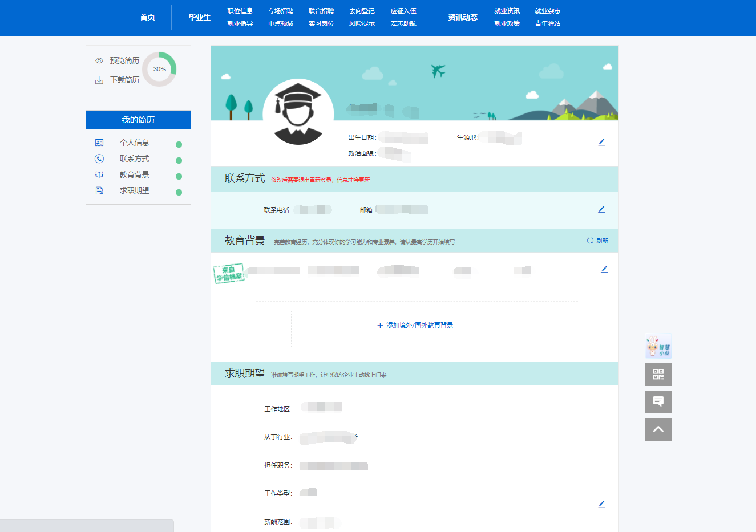Jump to 个人信息 in the sidebar
The image size is (756, 532).
pos(134,143)
